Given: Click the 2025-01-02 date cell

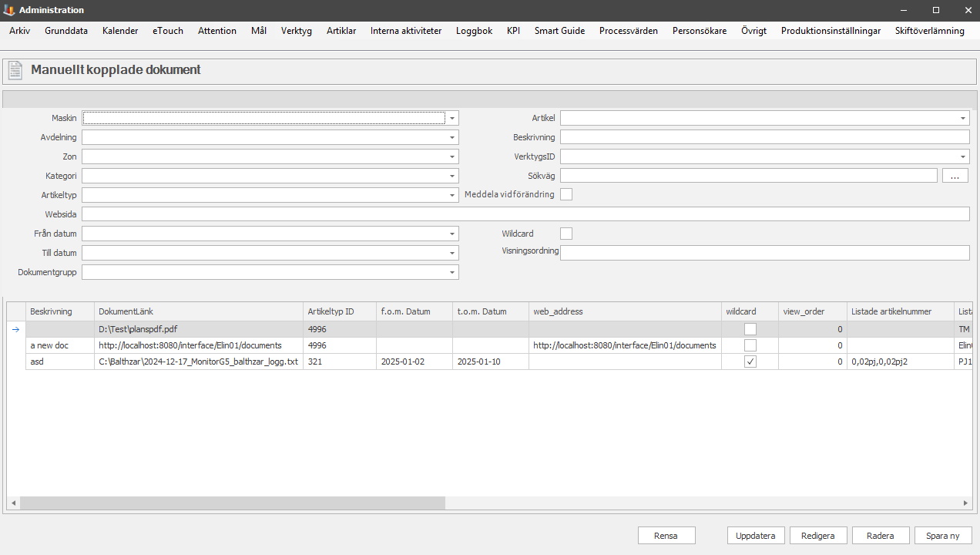Looking at the screenshot, I should click(414, 362).
